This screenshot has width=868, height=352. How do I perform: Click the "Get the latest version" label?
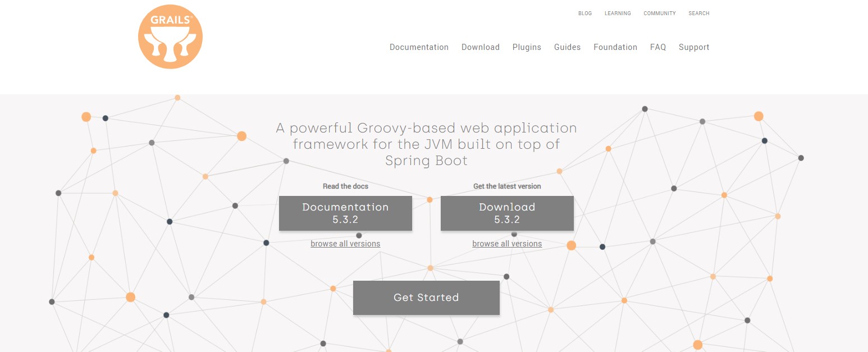tap(507, 186)
